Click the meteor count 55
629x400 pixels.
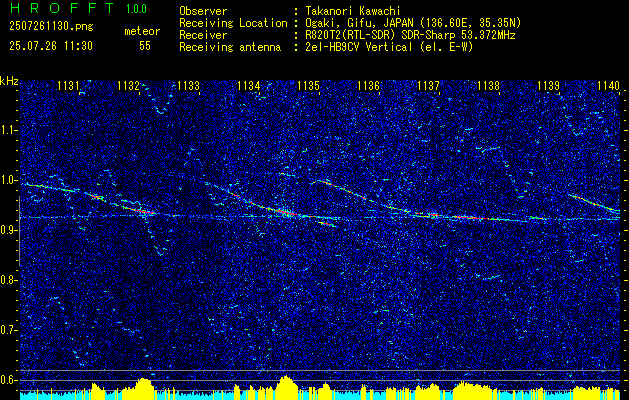click(145, 46)
